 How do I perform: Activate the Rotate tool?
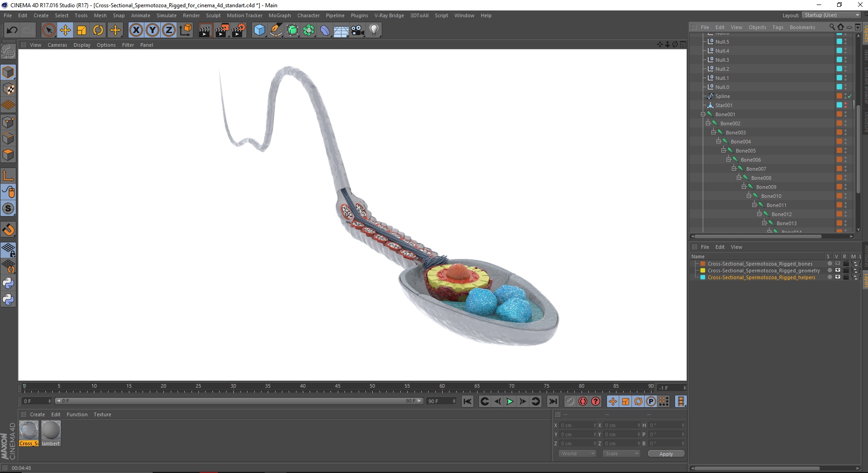point(98,30)
